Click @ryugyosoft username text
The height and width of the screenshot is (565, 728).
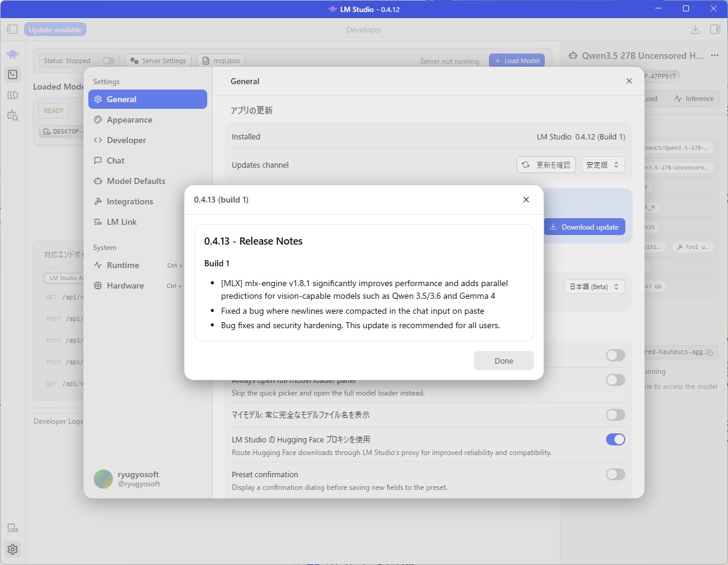[139, 484]
